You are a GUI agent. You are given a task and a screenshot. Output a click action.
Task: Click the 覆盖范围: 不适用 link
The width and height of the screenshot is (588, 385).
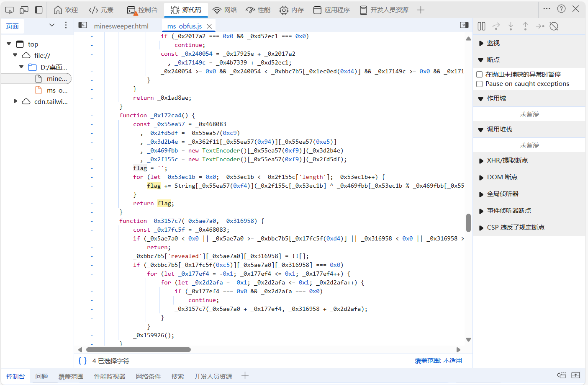[438, 361]
